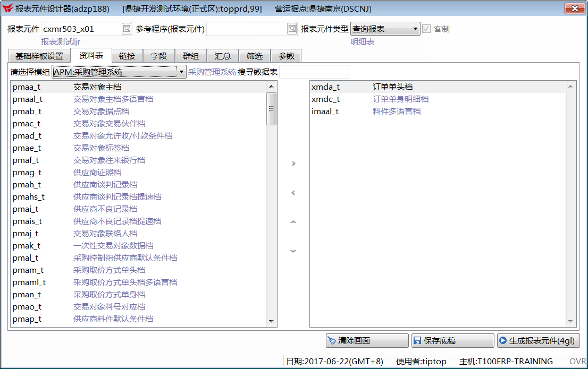588x369 pixels.
Task: Open the 链接 tab
Action: pos(127,56)
